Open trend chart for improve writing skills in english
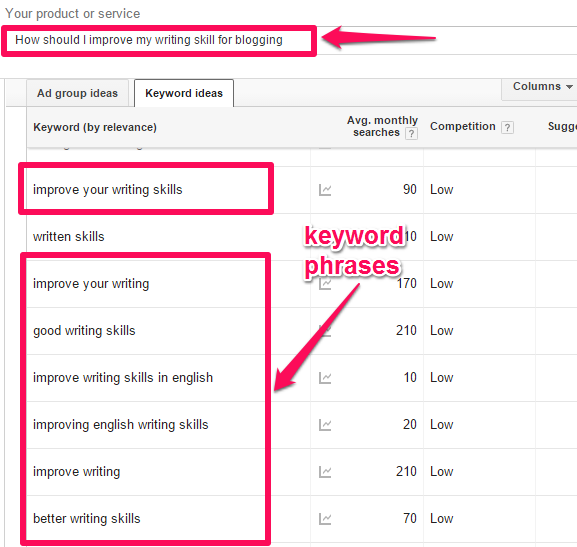Screen dimensions: 577x547 coord(325,378)
